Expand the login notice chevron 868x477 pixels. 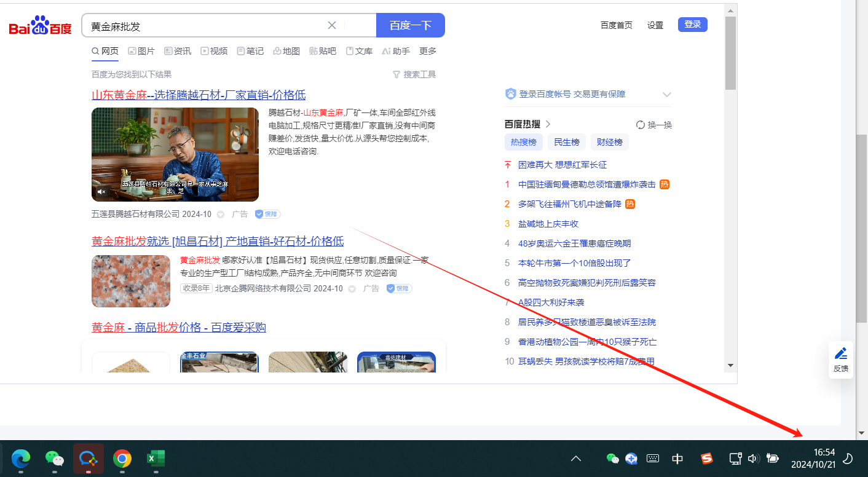click(x=666, y=95)
